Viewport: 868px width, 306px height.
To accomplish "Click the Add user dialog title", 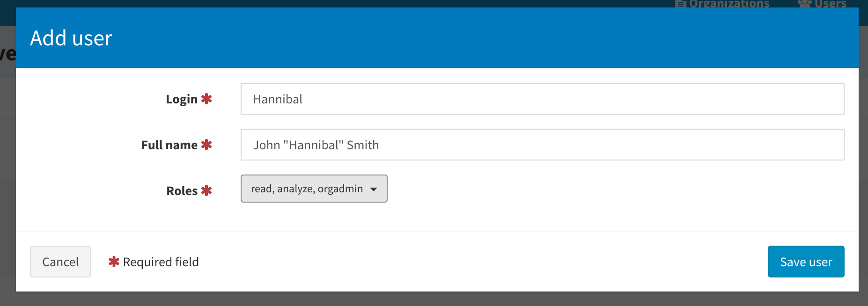I will click(x=71, y=38).
